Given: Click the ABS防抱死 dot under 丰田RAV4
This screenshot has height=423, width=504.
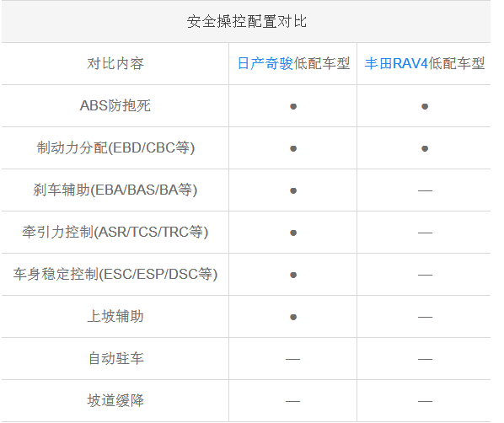Looking at the screenshot, I should point(425,106).
